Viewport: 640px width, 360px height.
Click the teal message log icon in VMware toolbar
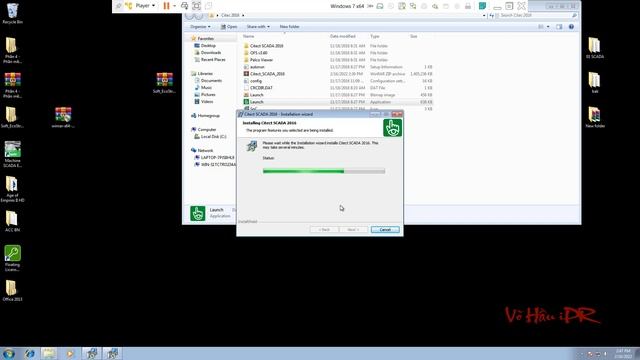pyautogui.click(x=482, y=6)
